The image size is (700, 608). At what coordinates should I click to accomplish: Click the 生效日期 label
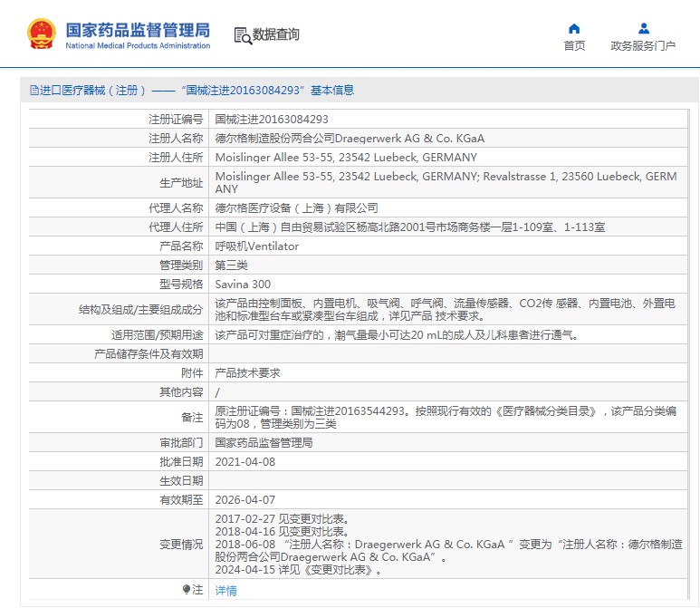coord(181,481)
